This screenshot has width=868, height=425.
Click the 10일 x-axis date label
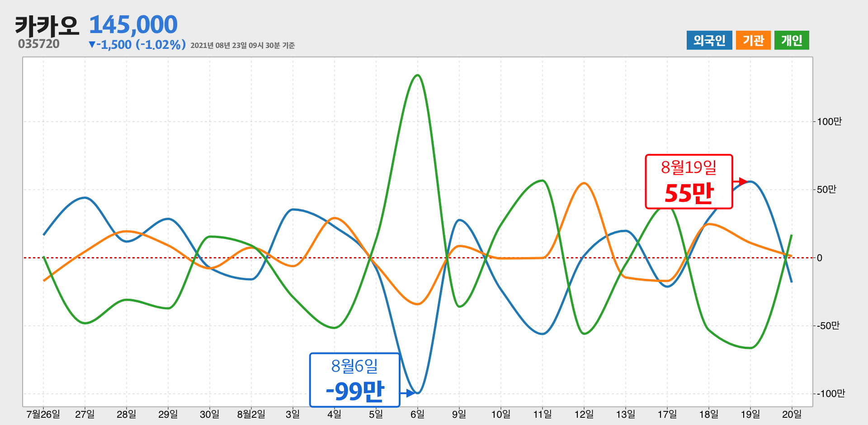501,414
